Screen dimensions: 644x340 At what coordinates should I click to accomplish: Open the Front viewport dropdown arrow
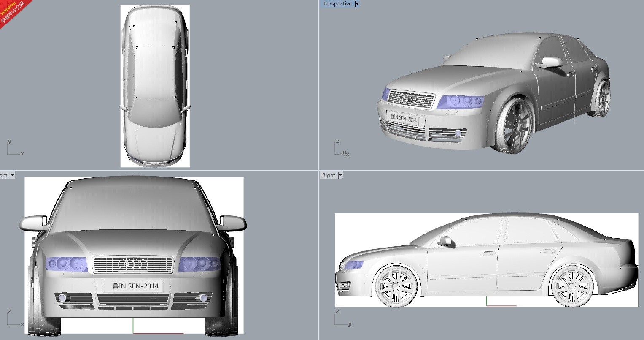click(x=12, y=175)
